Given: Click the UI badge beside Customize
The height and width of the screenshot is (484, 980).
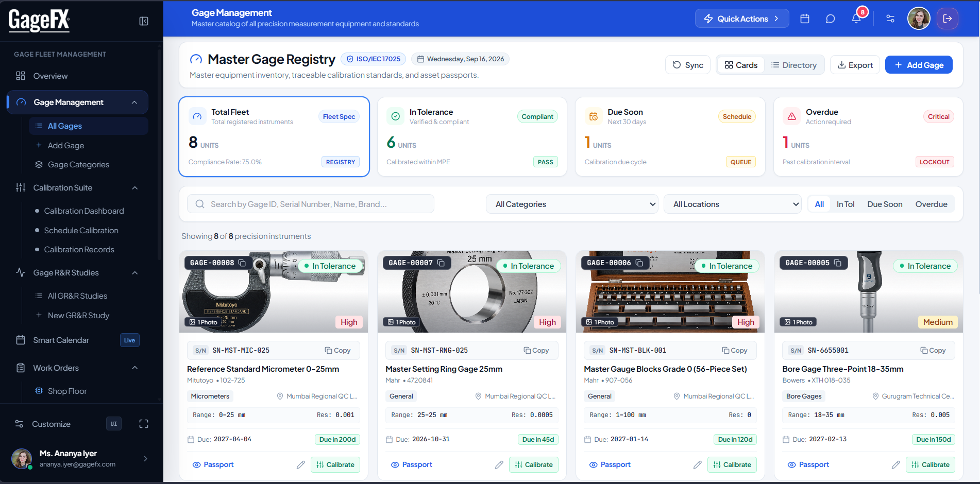Looking at the screenshot, I should point(114,424).
